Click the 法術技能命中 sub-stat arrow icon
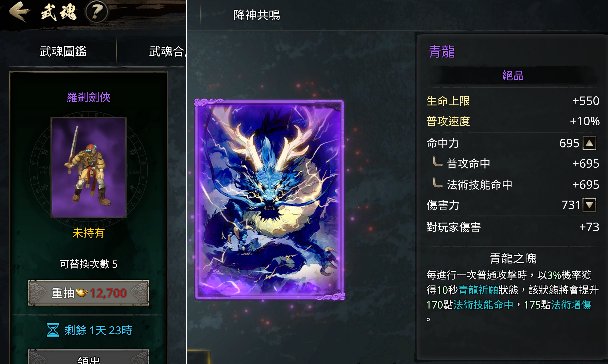This screenshot has height=364, width=608. pos(437,183)
